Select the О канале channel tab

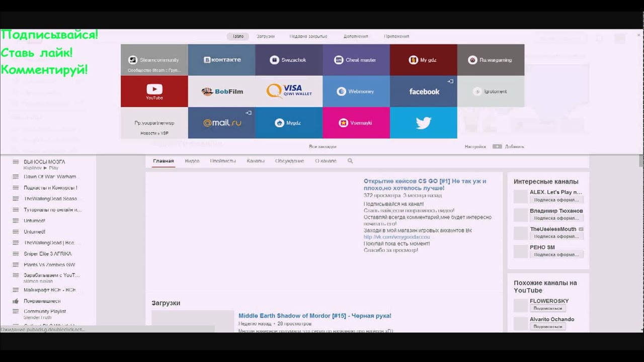click(326, 161)
